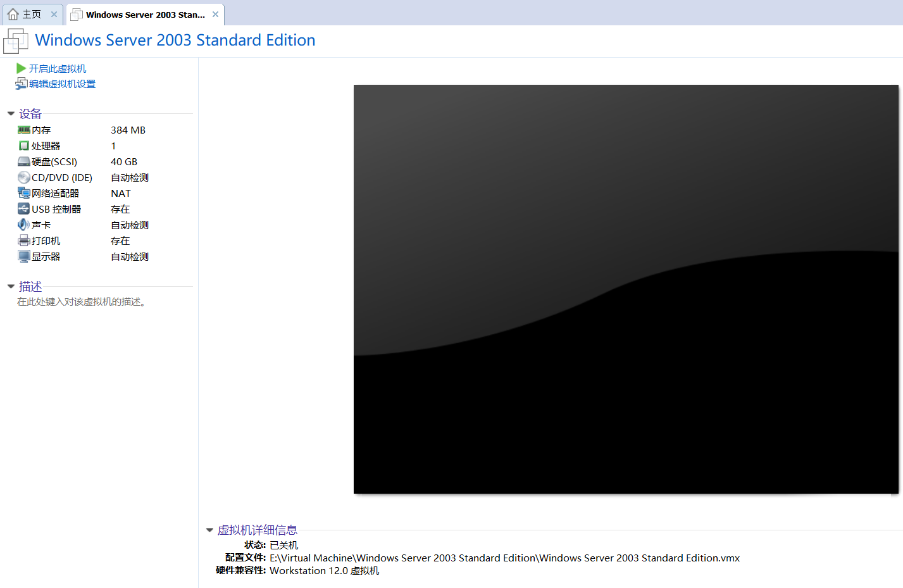Click the Windows Server 2003 Standard Edition heading
Screen dimensions: 903x588
click(175, 40)
